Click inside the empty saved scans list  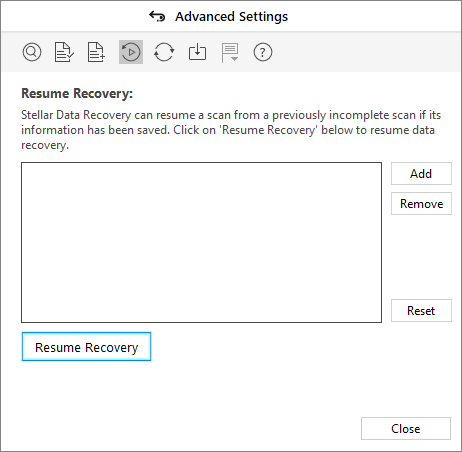pyautogui.click(x=201, y=243)
